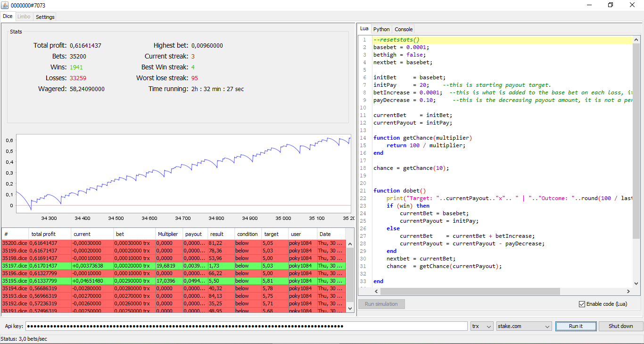Open the stake.com site dropdown
This screenshot has height=344, width=644.
pyautogui.click(x=524, y=326)
